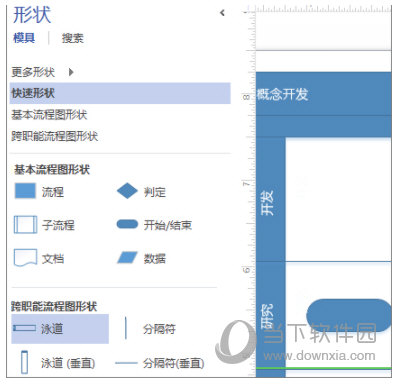
Task: Open the 跨职能流程图形状 stencil in list
Action: pyautogui.click(x=54, y=136)
